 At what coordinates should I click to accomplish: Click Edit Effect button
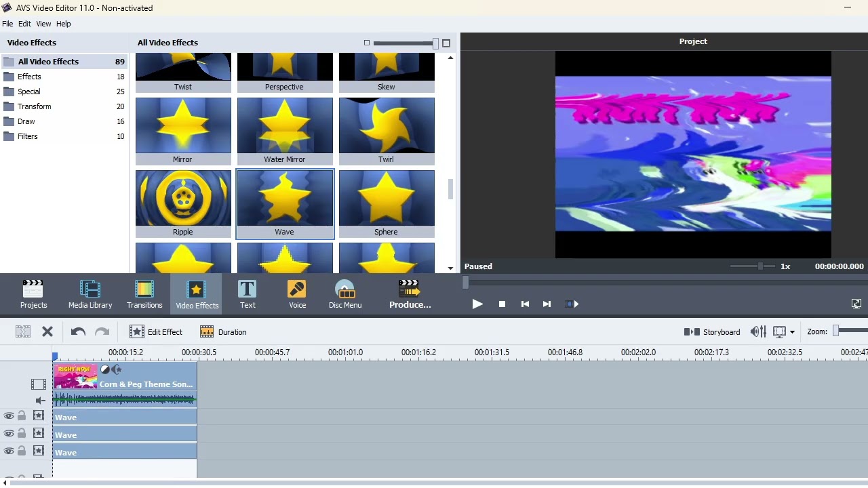[156, 331]
